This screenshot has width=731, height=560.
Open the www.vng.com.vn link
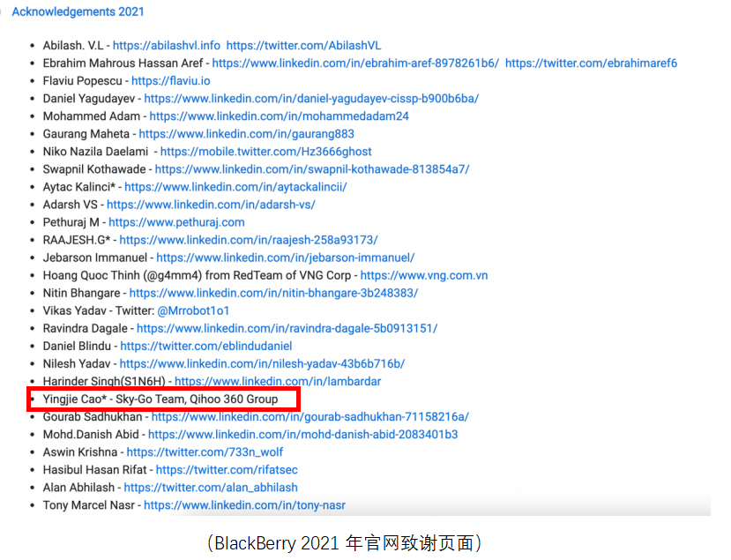click(x=424, y=275)
